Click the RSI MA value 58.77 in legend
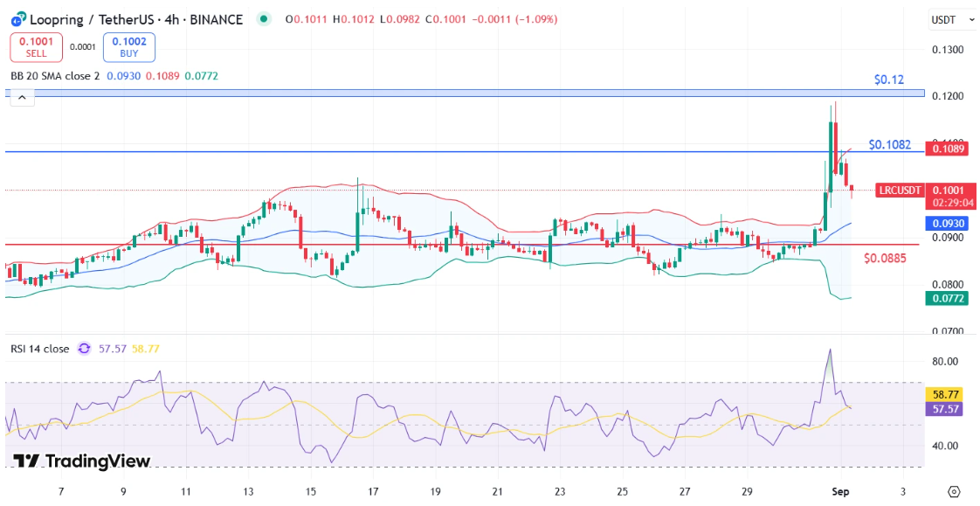Viewport: 980px width, 506px height. (x=146, y=349)
